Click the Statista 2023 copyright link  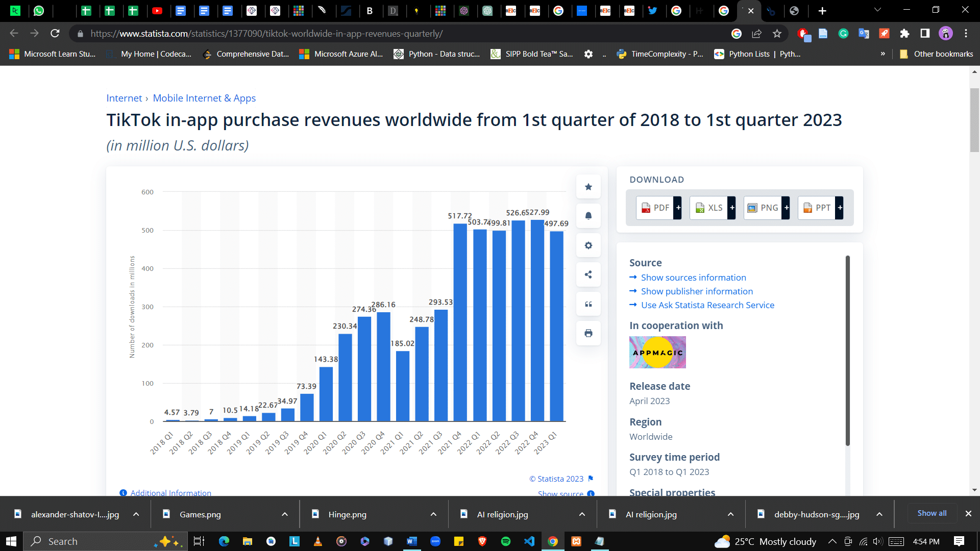coord(556,479)
